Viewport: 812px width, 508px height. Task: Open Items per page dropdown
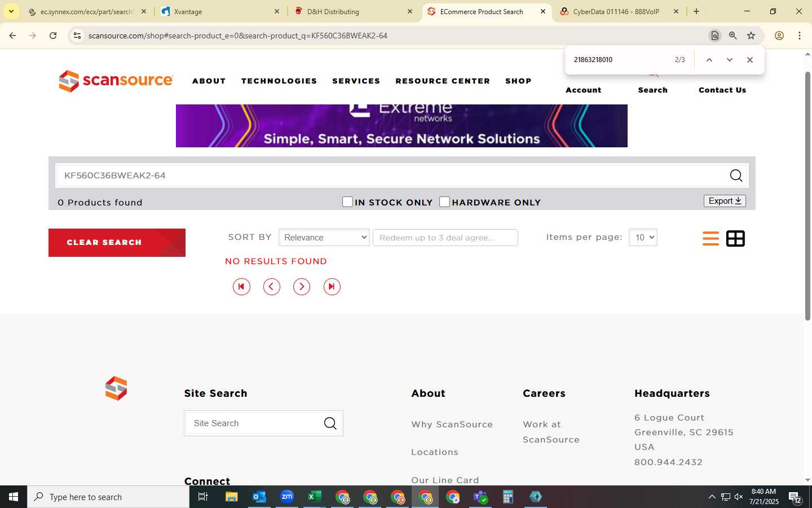[643, 238]
